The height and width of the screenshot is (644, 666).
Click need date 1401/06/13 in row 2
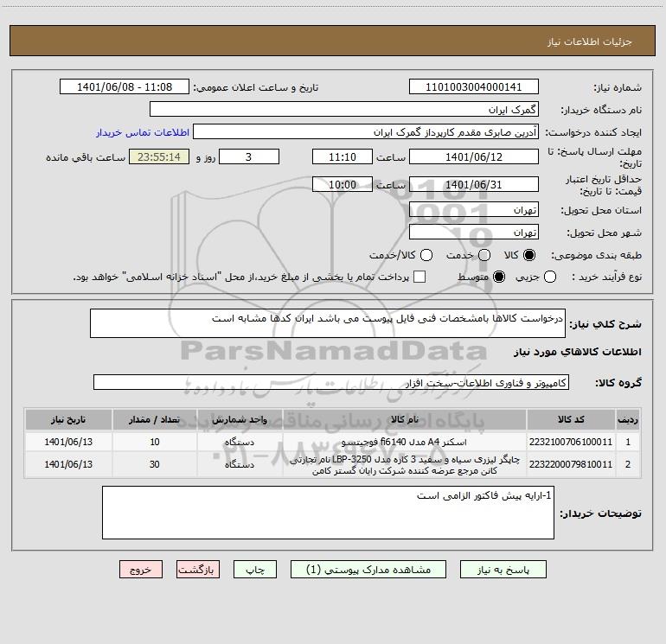point(68,464)
